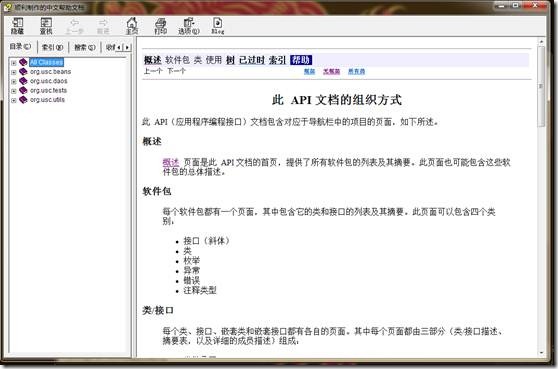Select the org.usc.daos package entry
Screen dimensions: 558x369
48,81
